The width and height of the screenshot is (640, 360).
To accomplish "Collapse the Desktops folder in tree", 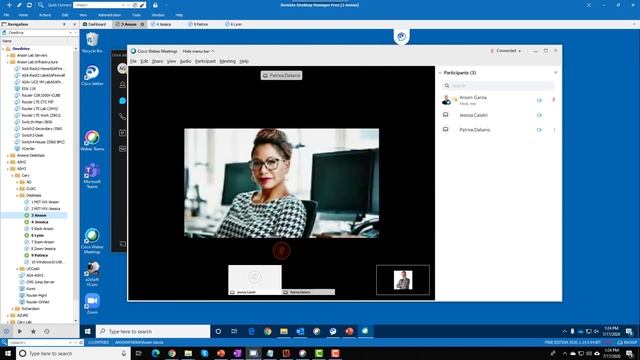I will pos(18,196).
